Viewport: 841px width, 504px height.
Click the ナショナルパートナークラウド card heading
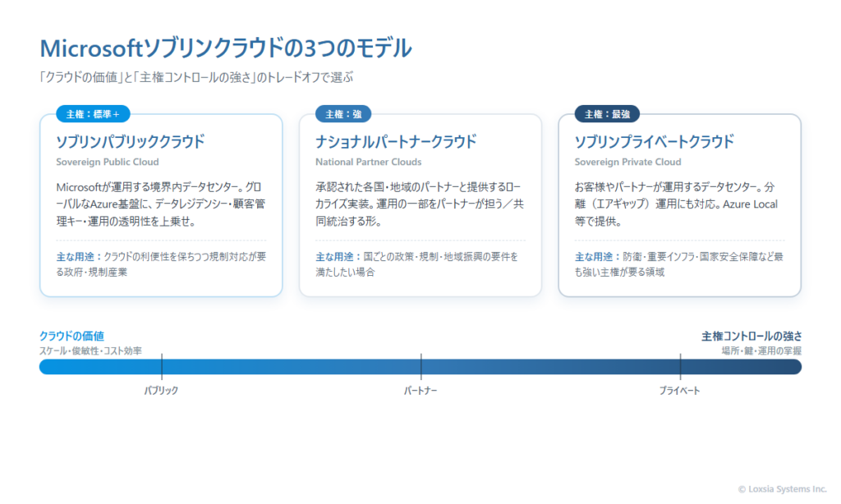point(396,141)
